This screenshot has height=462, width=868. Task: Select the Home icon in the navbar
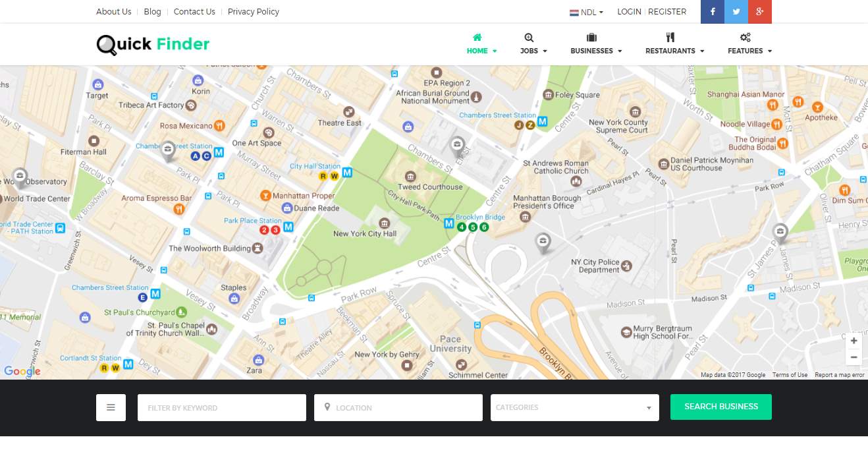tap(477, 38)
